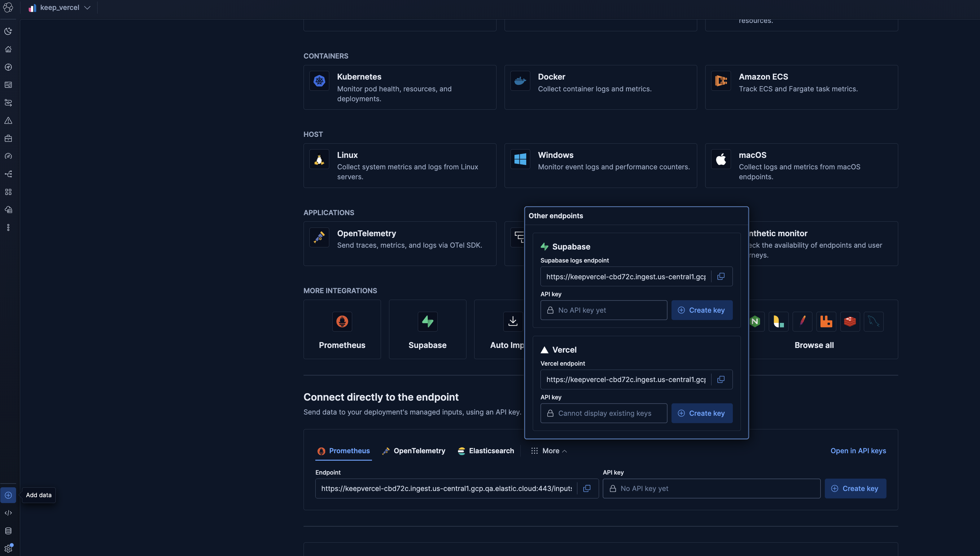Open the SLOs gauge sidebar icon
980x556 pixels.
[8, 156]
